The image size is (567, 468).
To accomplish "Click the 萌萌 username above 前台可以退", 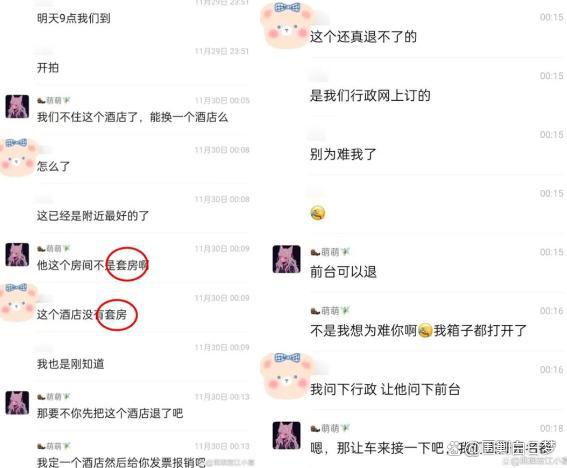I will click(330, 252).
